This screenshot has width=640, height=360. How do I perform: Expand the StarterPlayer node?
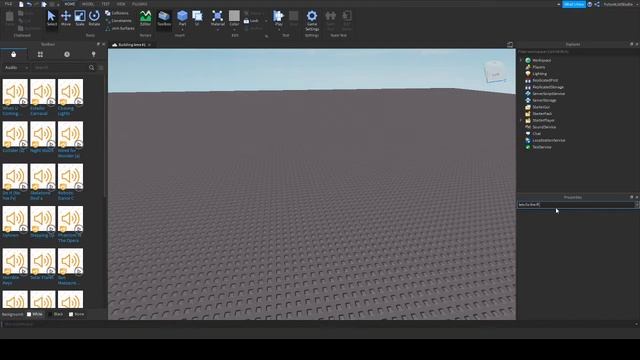coord(521,120)
